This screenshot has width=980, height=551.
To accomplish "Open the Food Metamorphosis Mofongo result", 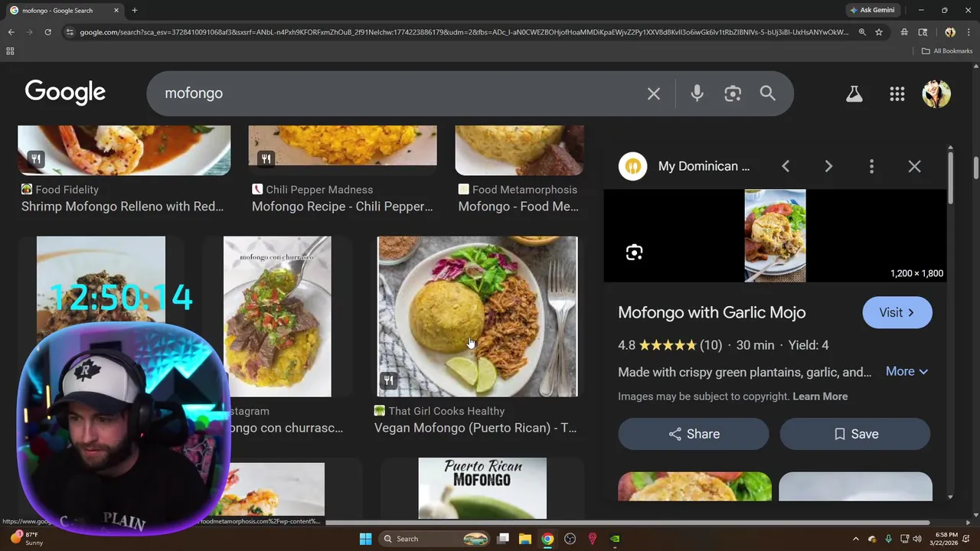I will point(518,206).
